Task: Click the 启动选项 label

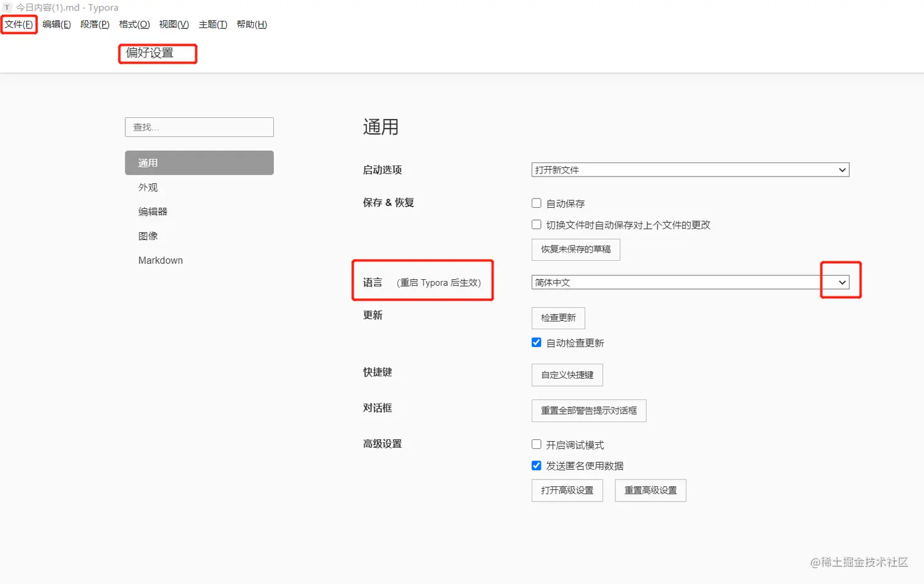Action: (383, 170)
